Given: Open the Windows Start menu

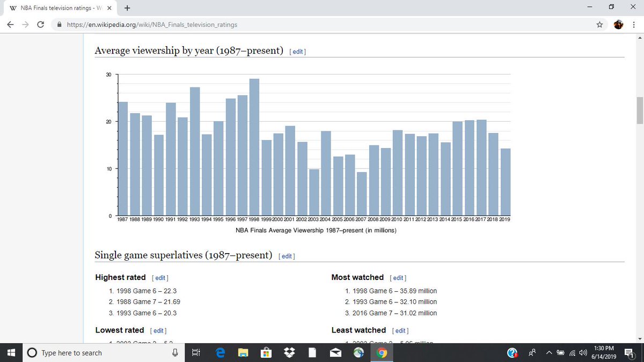Looking at the screenshot, I should [x=10, y=353].
